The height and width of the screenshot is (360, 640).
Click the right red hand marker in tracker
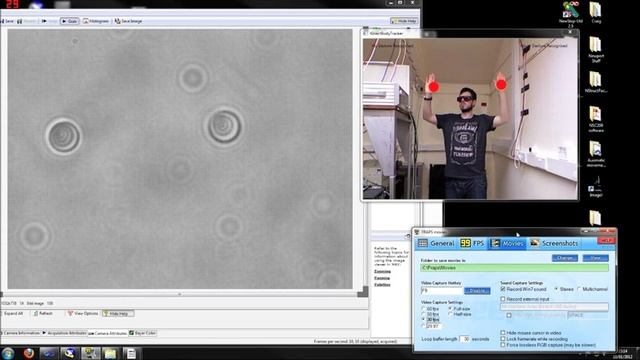[501, 84]
